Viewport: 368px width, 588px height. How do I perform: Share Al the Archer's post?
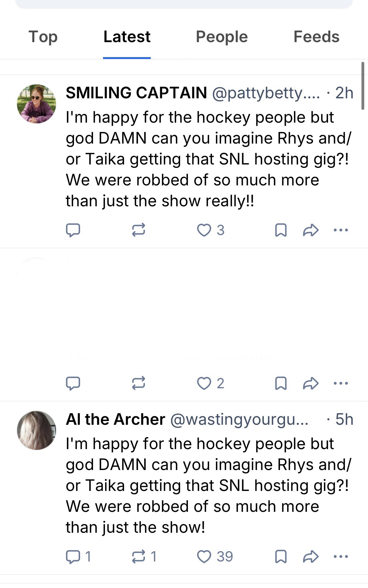point(311,556)
